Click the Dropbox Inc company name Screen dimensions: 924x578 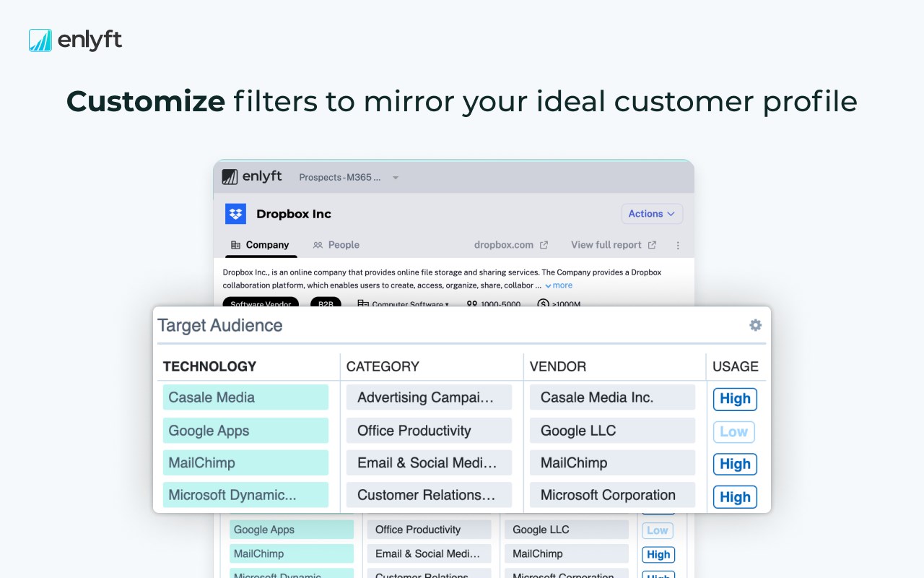click(x=294, y=214)
